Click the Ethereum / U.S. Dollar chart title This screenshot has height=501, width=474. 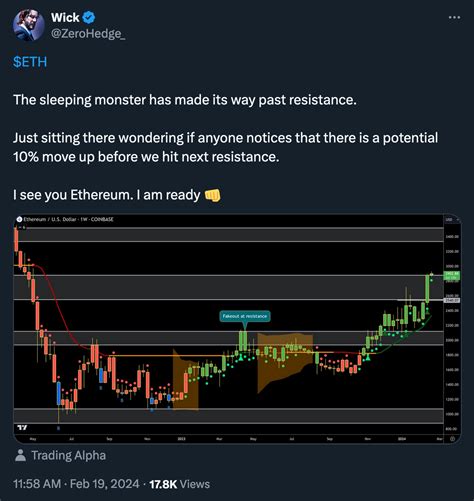(68, 219)
